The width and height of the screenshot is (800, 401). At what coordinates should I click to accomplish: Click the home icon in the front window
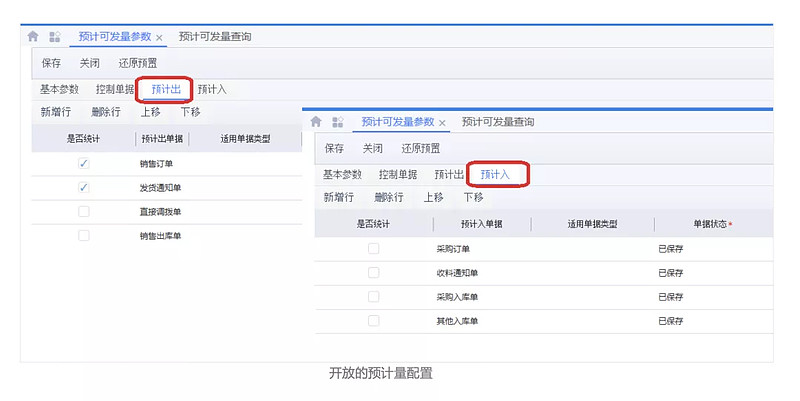[316, 121]
